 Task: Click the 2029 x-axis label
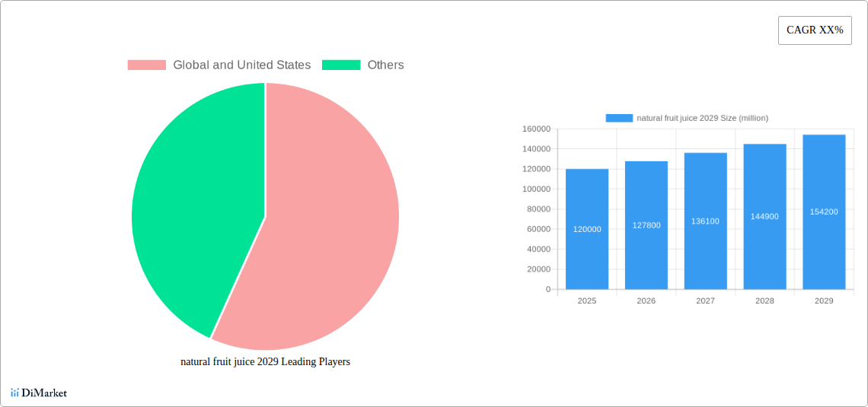[824, 301]
